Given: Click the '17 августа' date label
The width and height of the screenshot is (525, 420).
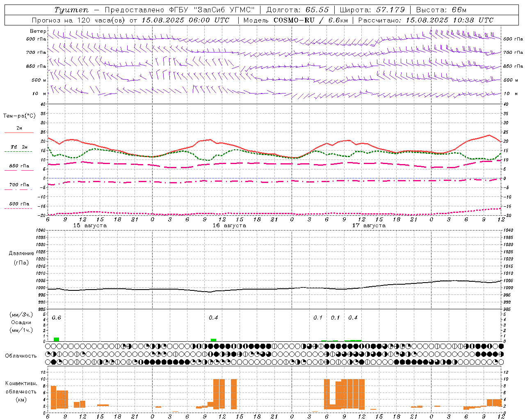Looking at the screenshot, I should (369, 226).
